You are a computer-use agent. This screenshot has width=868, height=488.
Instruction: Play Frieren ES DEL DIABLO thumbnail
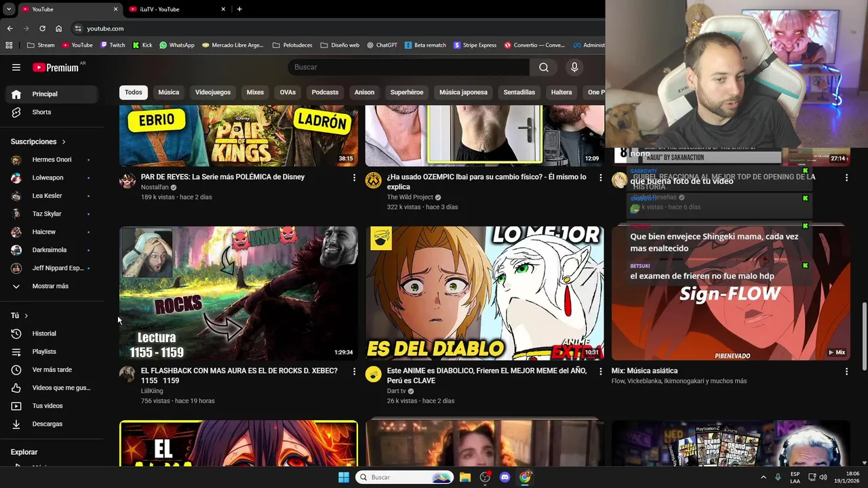point(485,293)
